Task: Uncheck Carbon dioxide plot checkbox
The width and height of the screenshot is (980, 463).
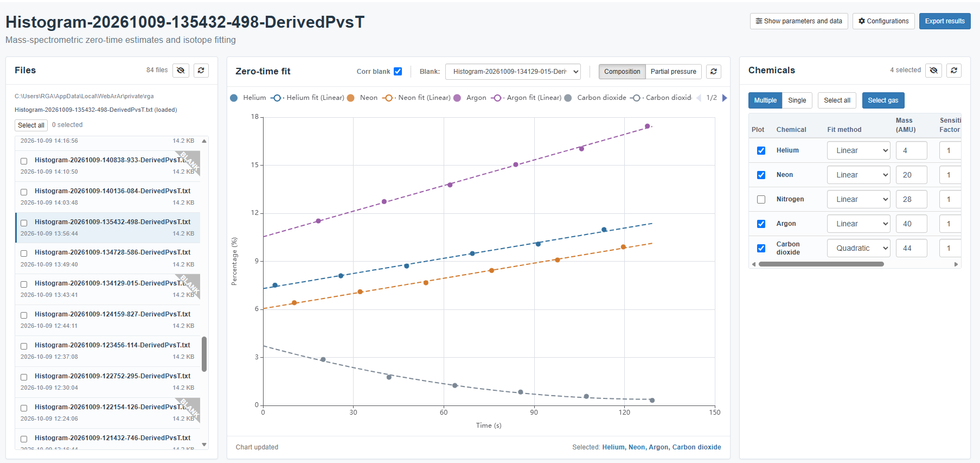Action: [x=761, y=248]
